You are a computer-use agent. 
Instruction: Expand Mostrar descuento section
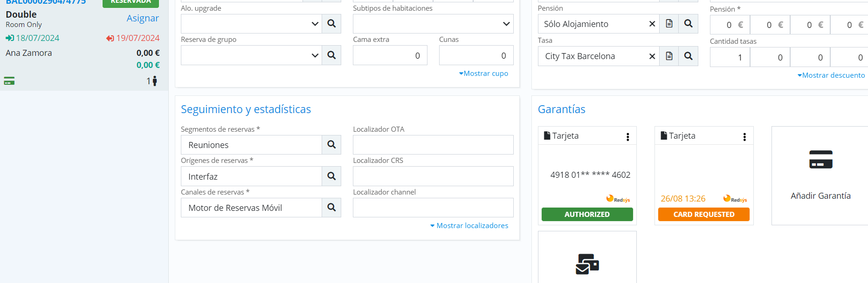point(831,75)
